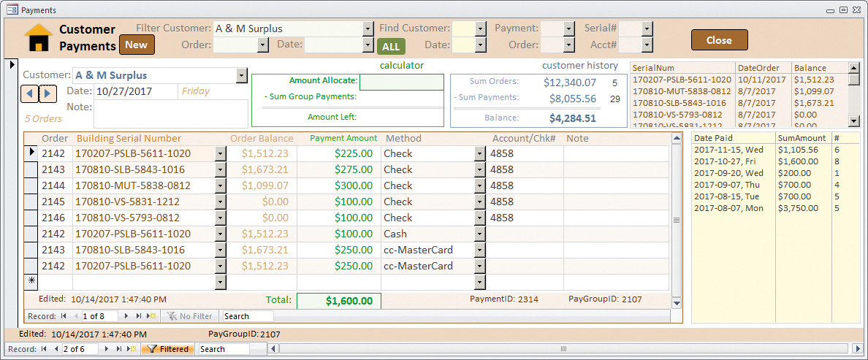868x360 pixels.
Task: Open Method dropdown for Cash row
Action: click(479, 234)
